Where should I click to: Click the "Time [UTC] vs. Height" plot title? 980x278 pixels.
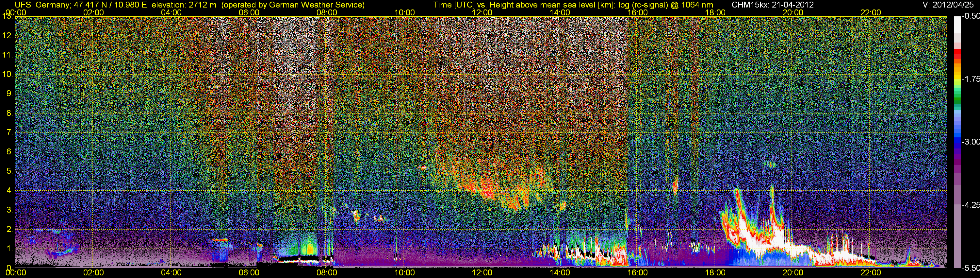pyautogui.click(x=573, y=5)
